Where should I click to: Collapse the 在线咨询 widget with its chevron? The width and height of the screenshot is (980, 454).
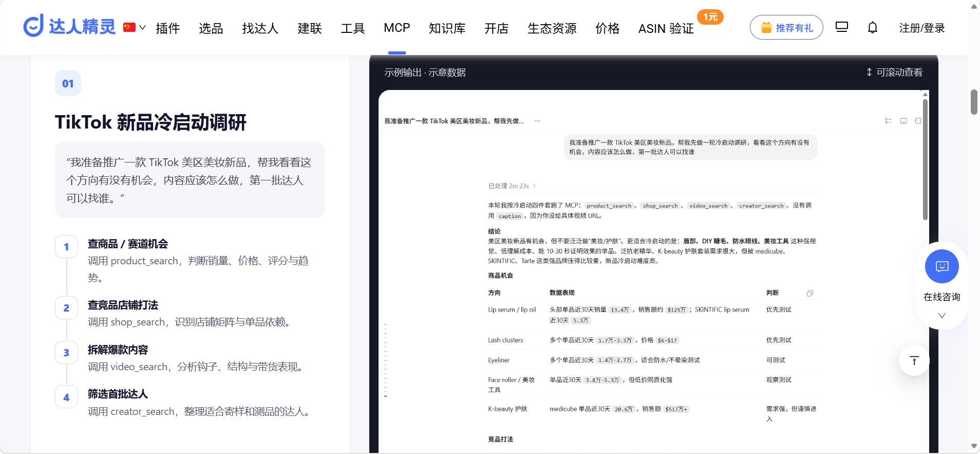[x=942, y=316]
